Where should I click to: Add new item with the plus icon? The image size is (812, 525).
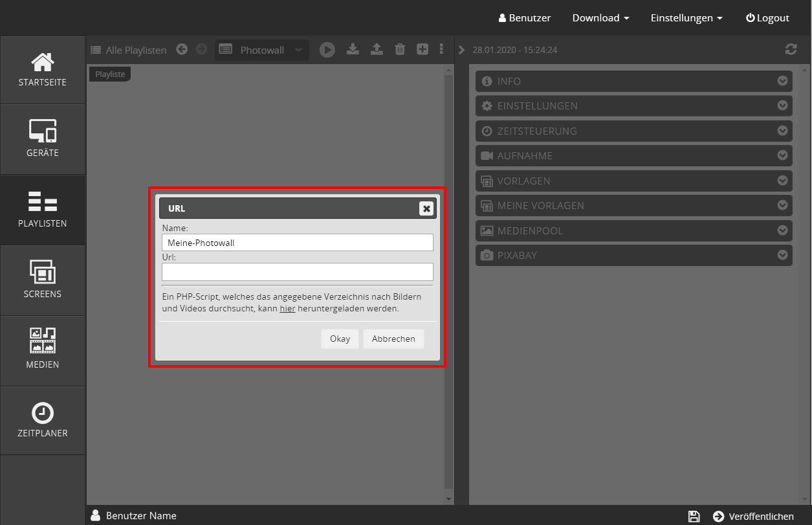coord(422,49)
